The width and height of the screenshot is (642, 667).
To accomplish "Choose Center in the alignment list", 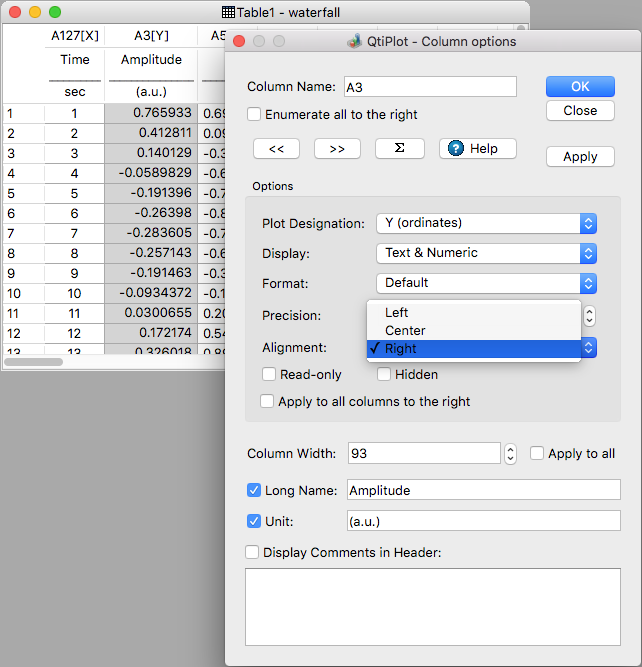I will tap(405, 330).
